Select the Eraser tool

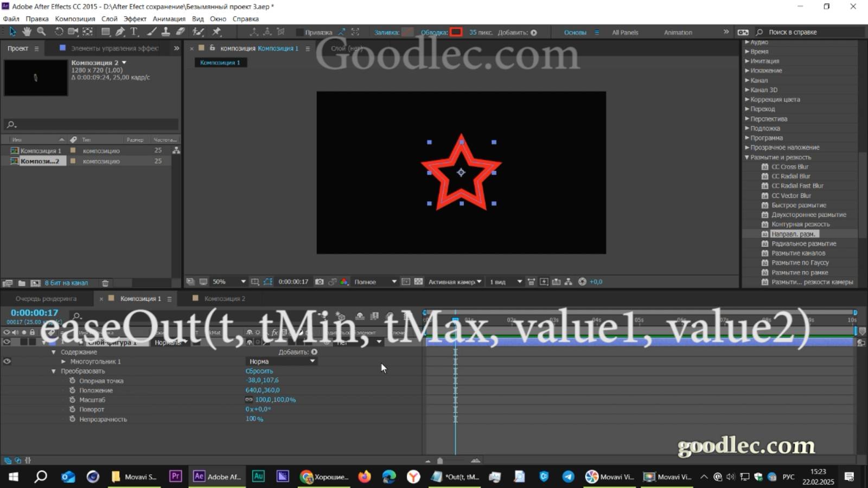click(x=181, y=32)
